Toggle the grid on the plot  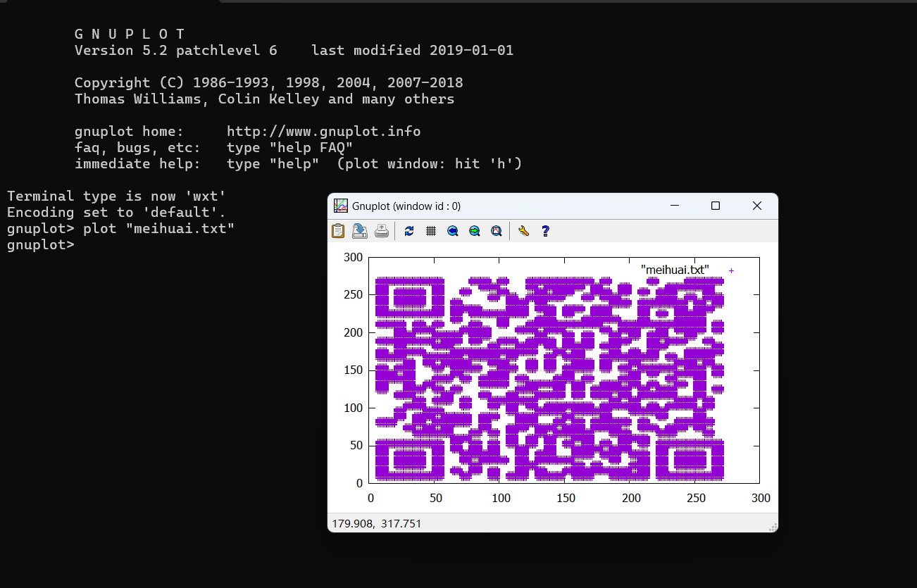tap(431, 230)
